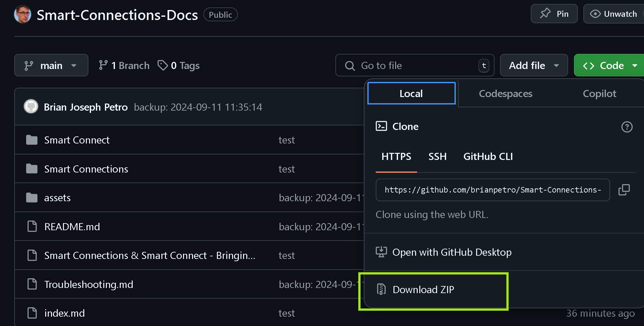
Task: Click the Troubleshooting.md file icon
Action: coord(32,284)
